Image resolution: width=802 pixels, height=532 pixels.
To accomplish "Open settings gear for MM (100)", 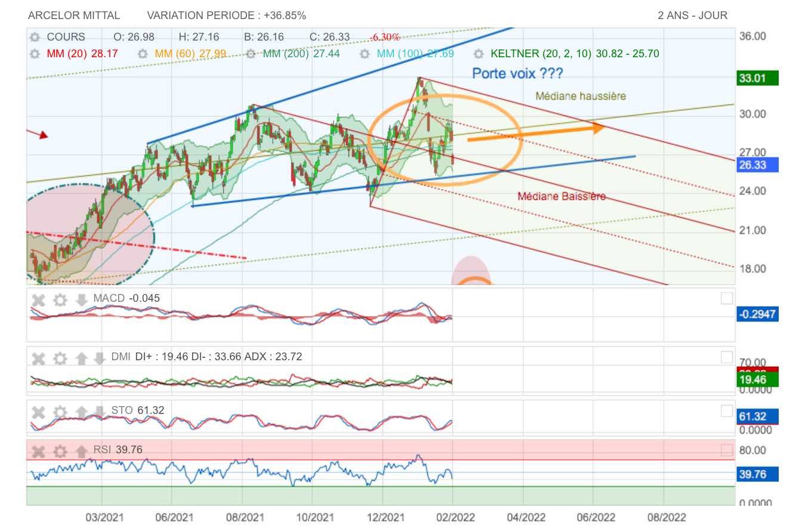I will [366, 54].
